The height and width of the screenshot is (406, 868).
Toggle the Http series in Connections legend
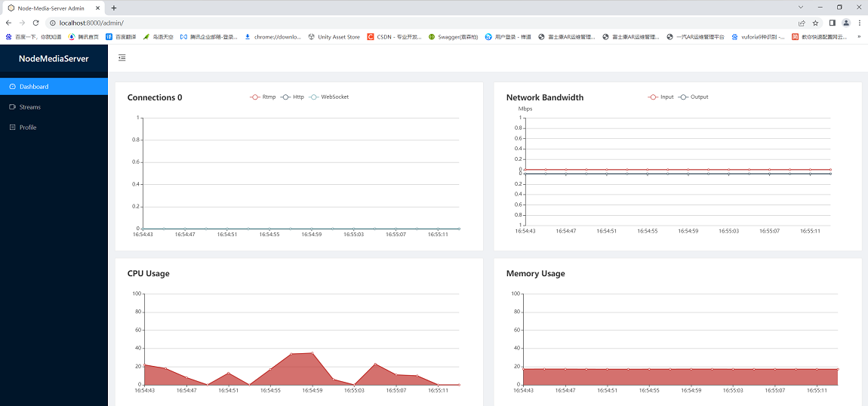click(x=292, y=97)
